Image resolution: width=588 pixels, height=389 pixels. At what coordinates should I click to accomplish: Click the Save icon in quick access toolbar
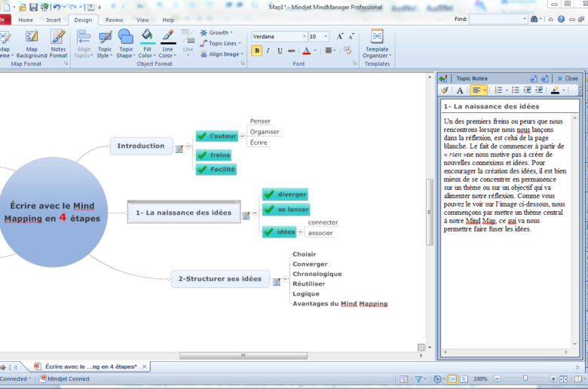[33, 7]
